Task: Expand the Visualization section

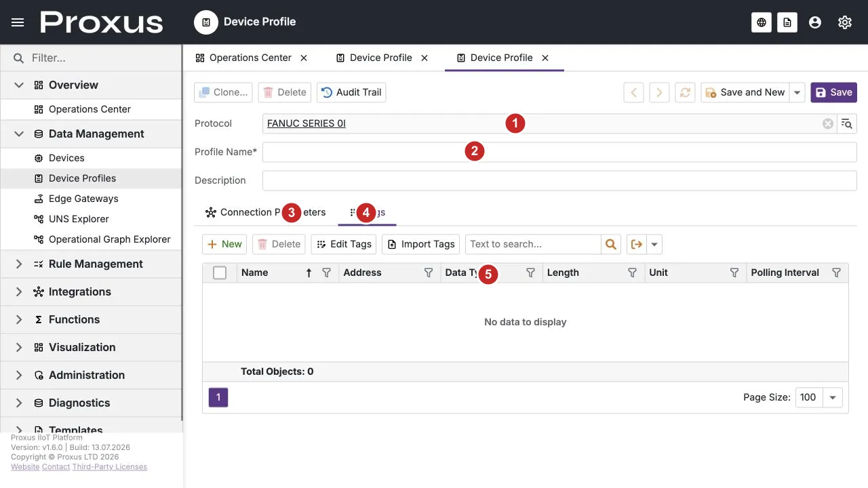Action: pyautogui.click(x=19, y=347)
